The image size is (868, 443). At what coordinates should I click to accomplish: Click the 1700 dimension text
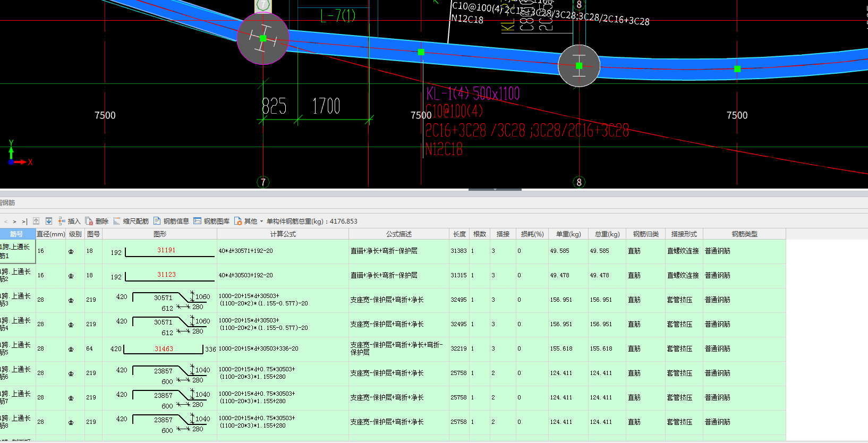(326, 106)
